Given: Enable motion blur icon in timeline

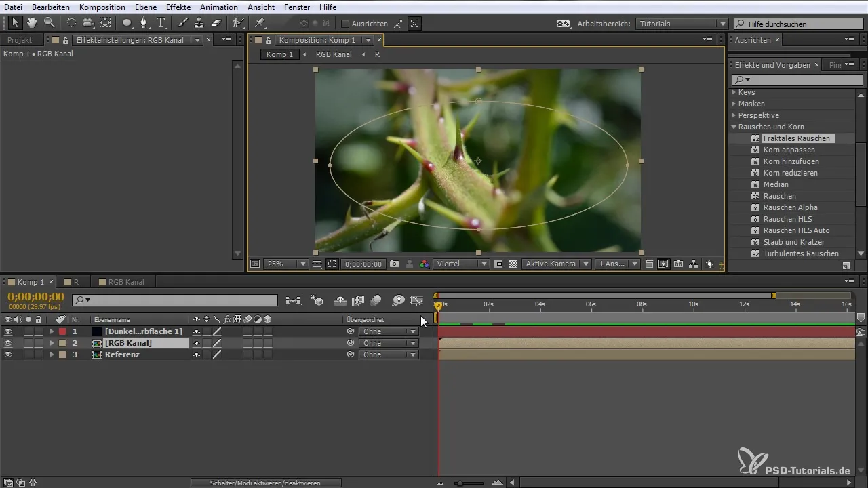Looking at the screenshot, I should 376,300.
